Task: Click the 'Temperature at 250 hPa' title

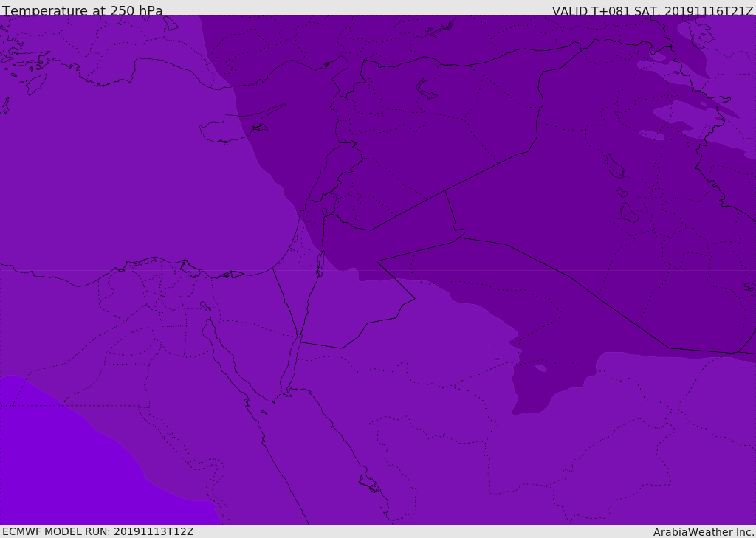Action: (x=82, y=11)
